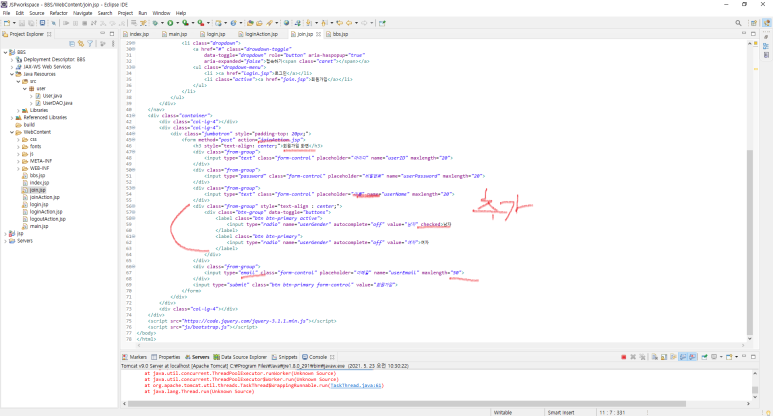Click Pin Console icon
This screenshot has height=416, width=773.
pyautogui.click(x=704, y=357)
